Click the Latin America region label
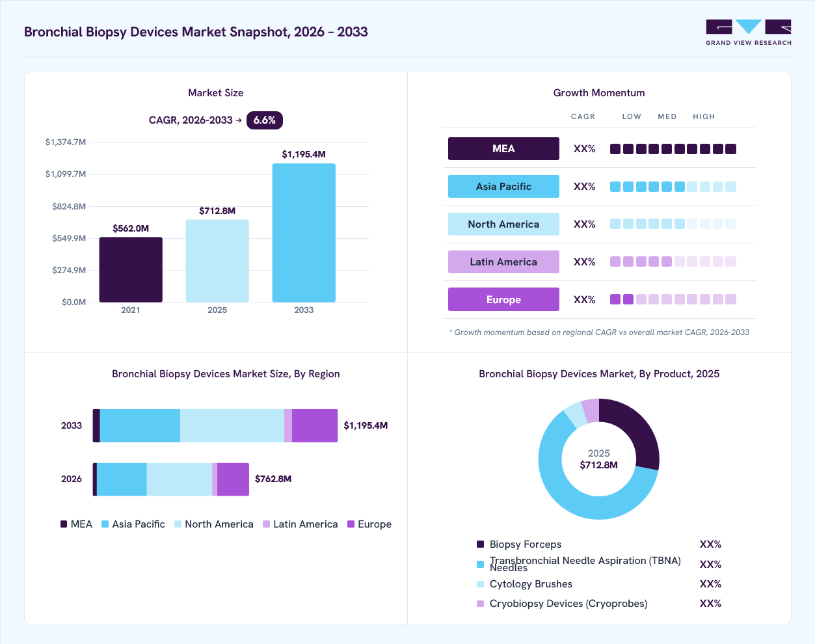The height and width of the screenshot is (644, 815). [x=503, y=262]
